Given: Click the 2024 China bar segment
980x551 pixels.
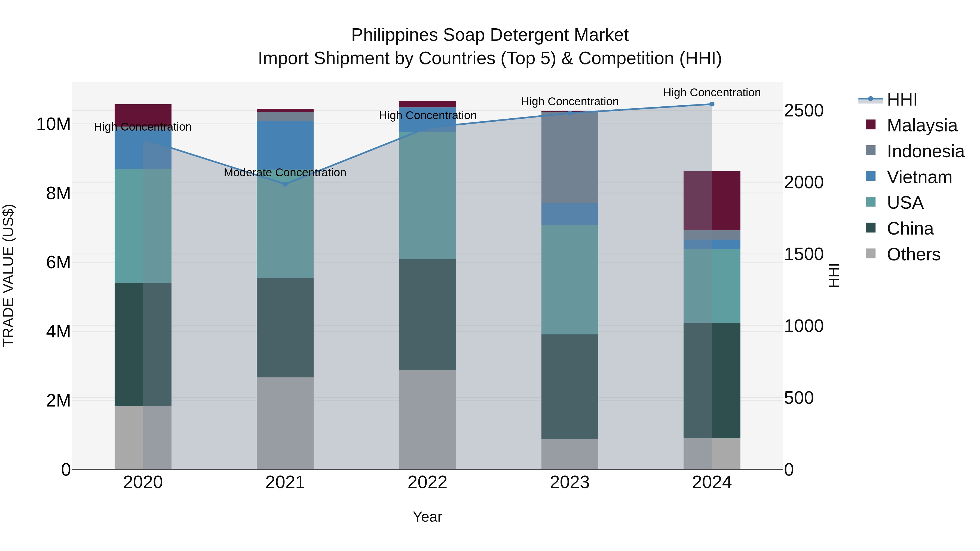Looking at the screenshot, I should (712, 381).
